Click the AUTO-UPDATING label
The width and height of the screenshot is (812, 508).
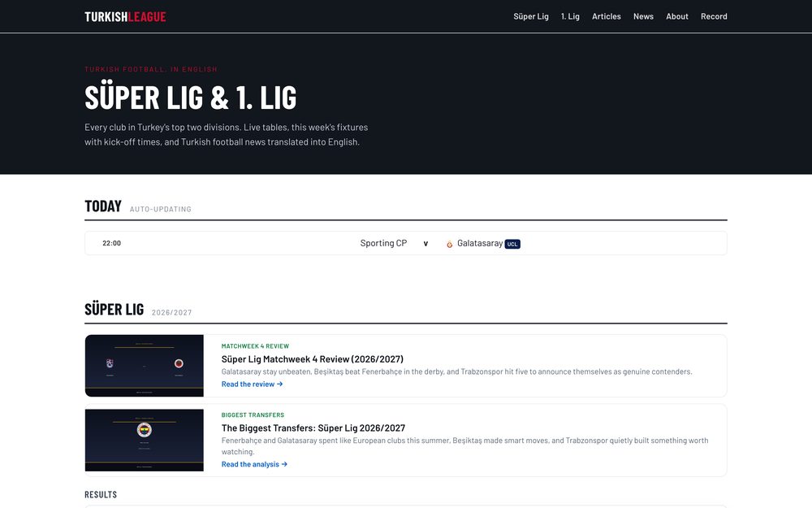161,209
